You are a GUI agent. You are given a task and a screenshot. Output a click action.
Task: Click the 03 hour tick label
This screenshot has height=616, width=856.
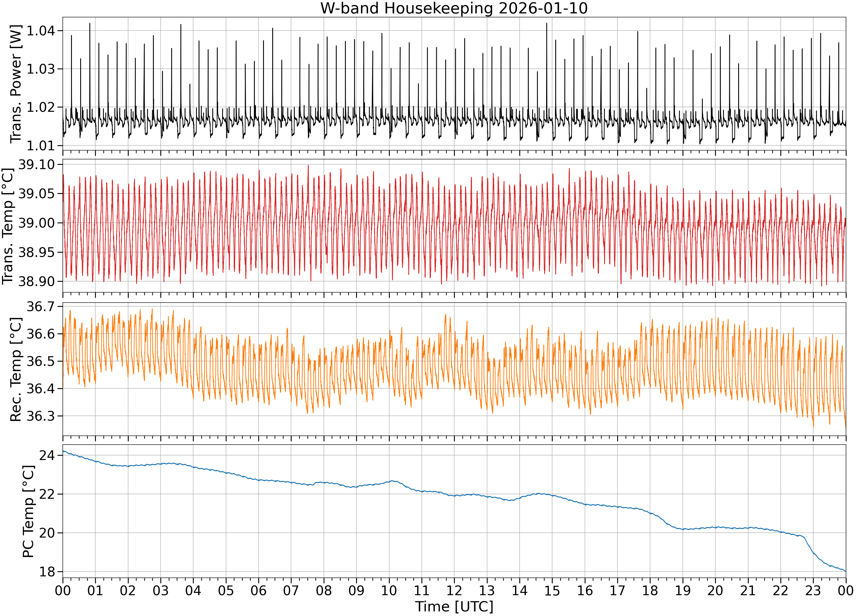point(160,590)
